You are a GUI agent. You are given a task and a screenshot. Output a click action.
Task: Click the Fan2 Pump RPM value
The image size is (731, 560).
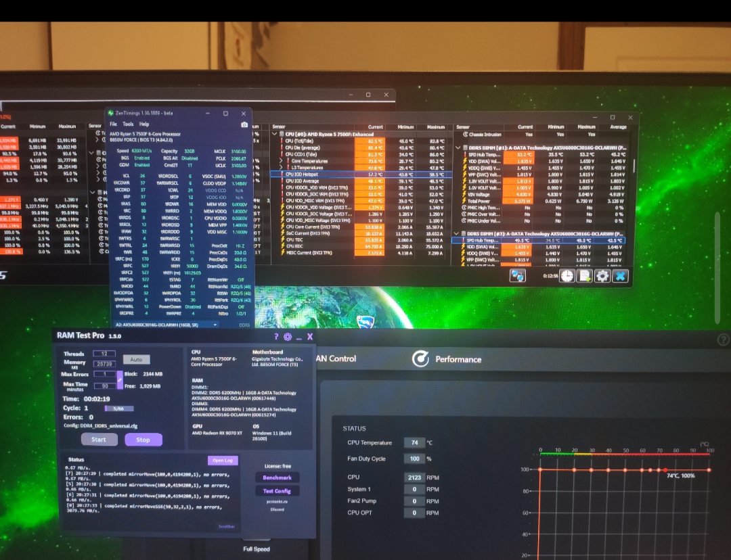click(414, 501)
